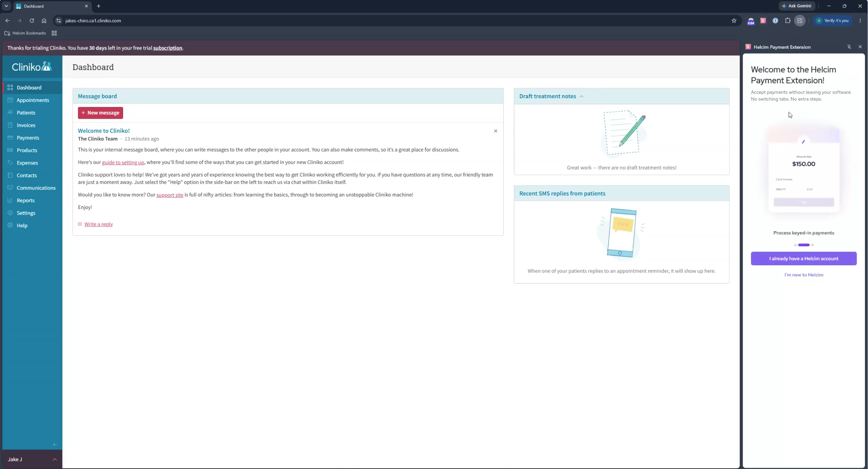Unpin the Helcim Payment Extension panel
Image resolution: width=868 pixels, height=469 pixels.
click(x=849, y=47)
